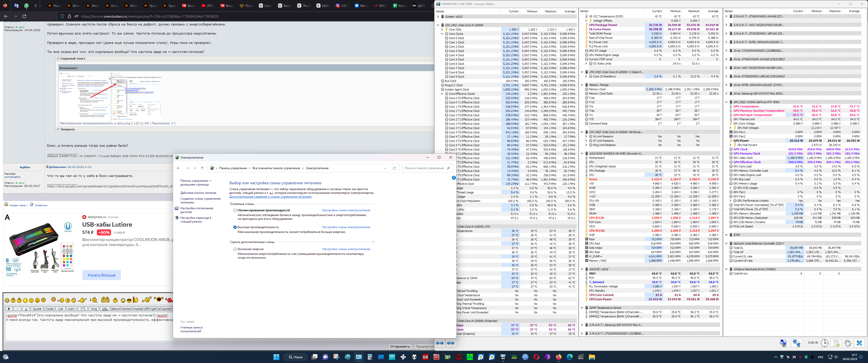Click browser page reload icon
Image resolution: width=868 pixels, height=363 pixels.
click(x=24, y=16)
